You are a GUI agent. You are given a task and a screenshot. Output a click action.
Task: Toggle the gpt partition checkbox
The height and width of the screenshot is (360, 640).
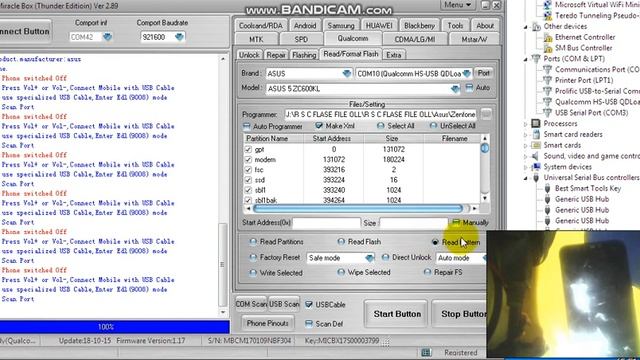248,149
